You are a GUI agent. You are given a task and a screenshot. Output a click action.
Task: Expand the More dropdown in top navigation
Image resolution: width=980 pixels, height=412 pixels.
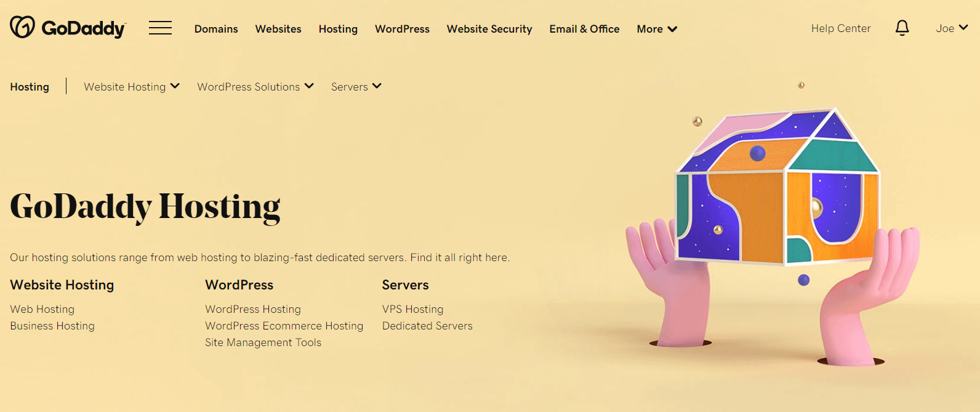[657, 29]
